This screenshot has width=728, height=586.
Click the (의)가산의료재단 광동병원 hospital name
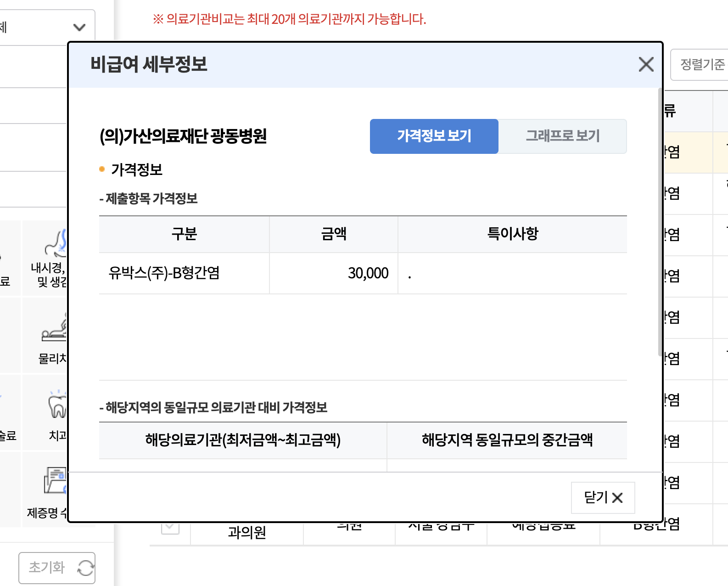click(183, 136)
